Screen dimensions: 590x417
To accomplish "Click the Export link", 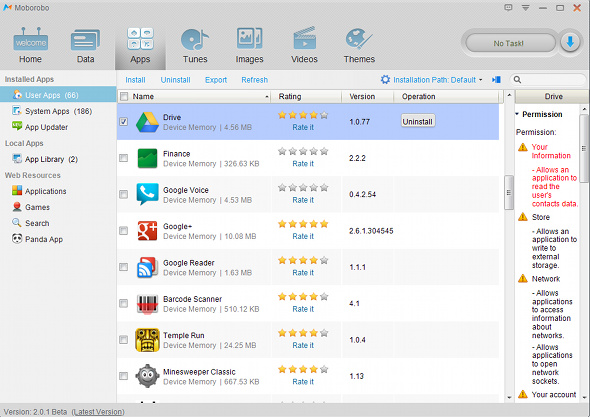I will [216, 80].
